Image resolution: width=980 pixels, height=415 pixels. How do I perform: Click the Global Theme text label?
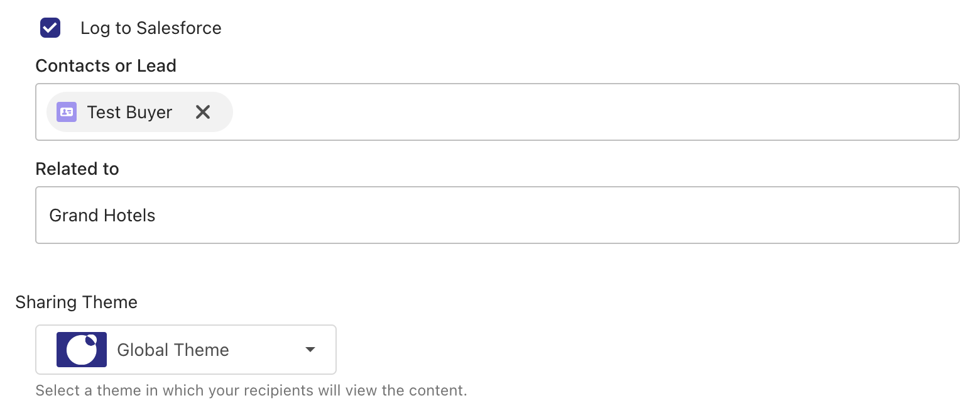[173, 350]
